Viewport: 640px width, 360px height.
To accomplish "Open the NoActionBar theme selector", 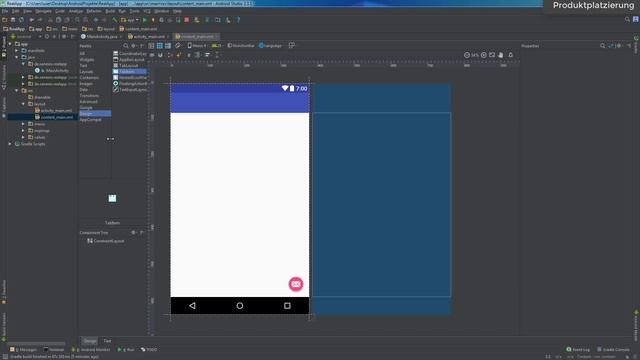I will coord(241,46).
